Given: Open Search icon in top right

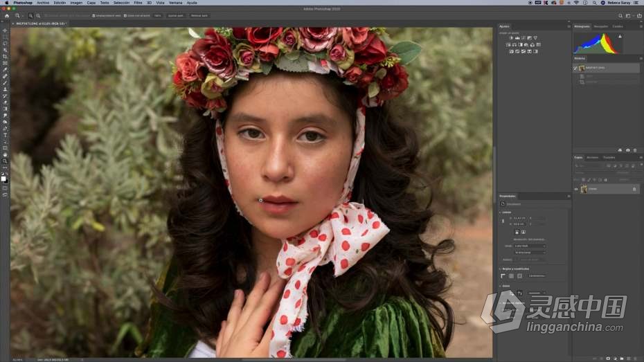Looking at the screenshot, I should pyautogui.click(x=620, y=16).
